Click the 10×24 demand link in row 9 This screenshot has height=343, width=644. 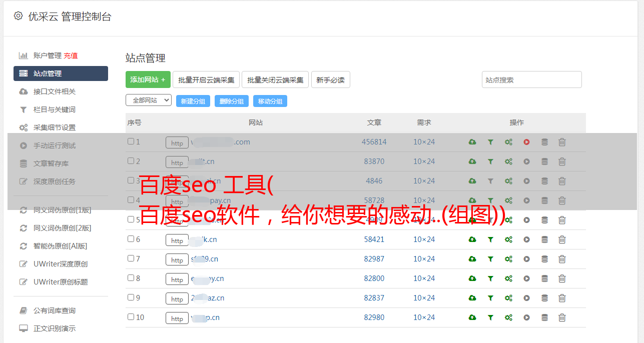click(x=424, y=298)
